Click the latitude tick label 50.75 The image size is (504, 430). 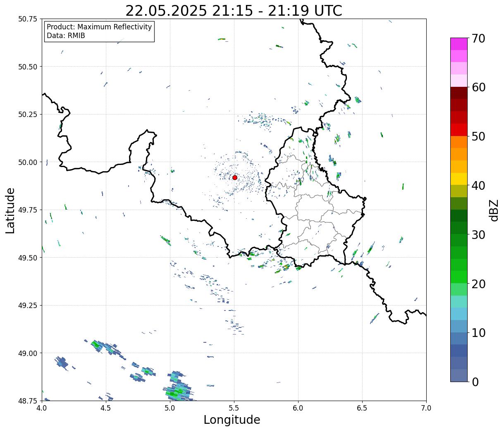28,19
